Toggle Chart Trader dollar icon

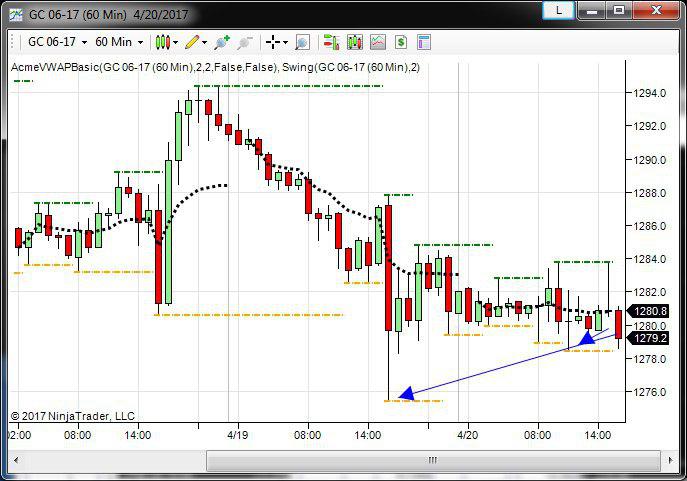[x=400, y=42]
